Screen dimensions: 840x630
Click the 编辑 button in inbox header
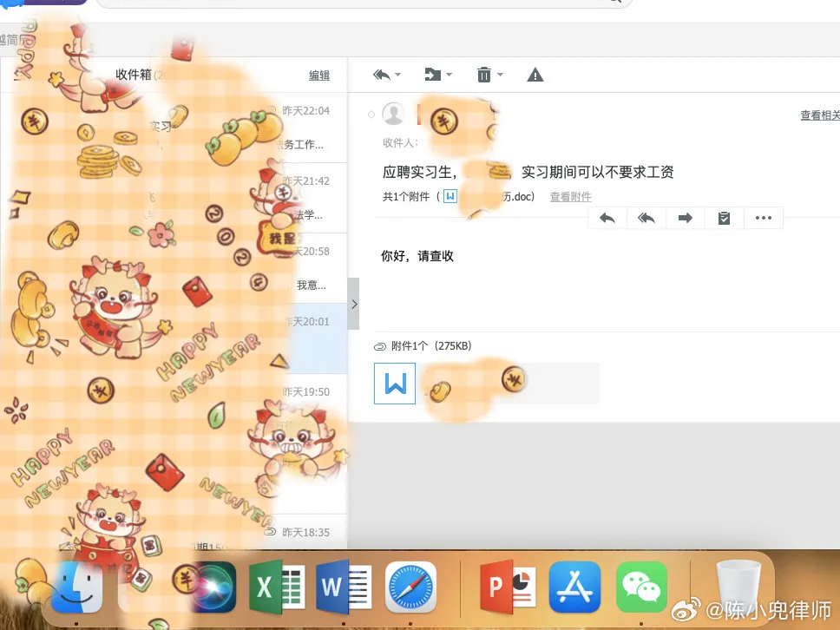[319, 75]
